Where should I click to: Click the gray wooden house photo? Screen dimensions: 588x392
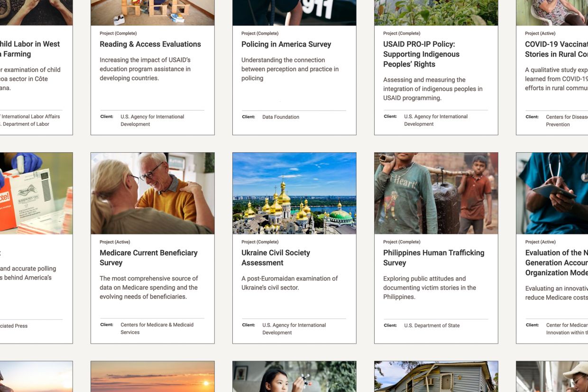point(436,377)
